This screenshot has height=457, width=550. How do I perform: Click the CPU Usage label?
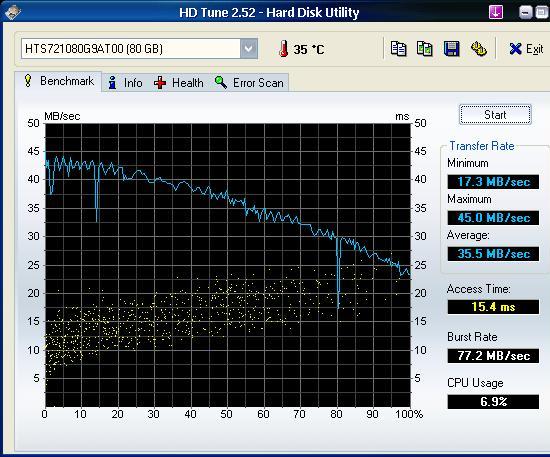coord(475,383)
